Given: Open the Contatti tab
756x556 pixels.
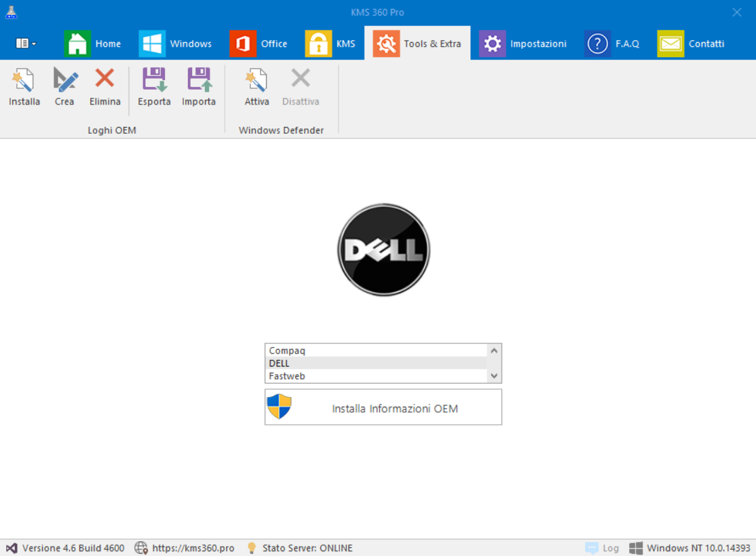Looking at the screenshot, I should [692, 43].
